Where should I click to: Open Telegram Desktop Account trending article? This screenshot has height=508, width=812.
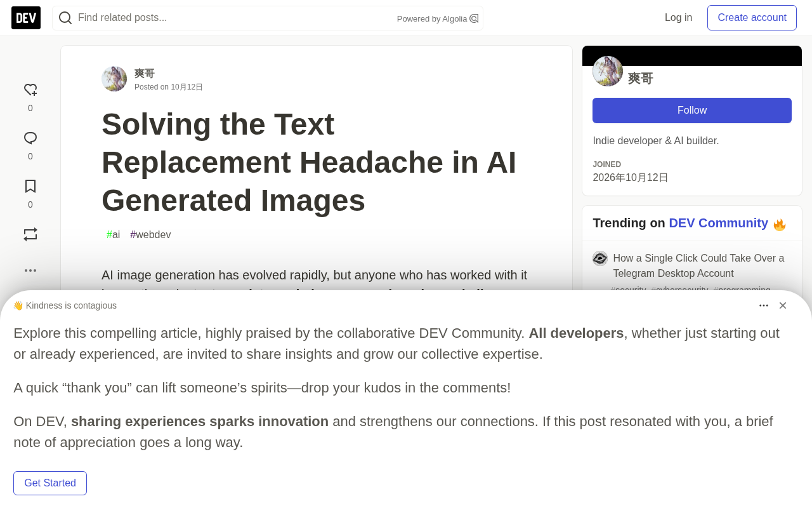pos(698,266)
